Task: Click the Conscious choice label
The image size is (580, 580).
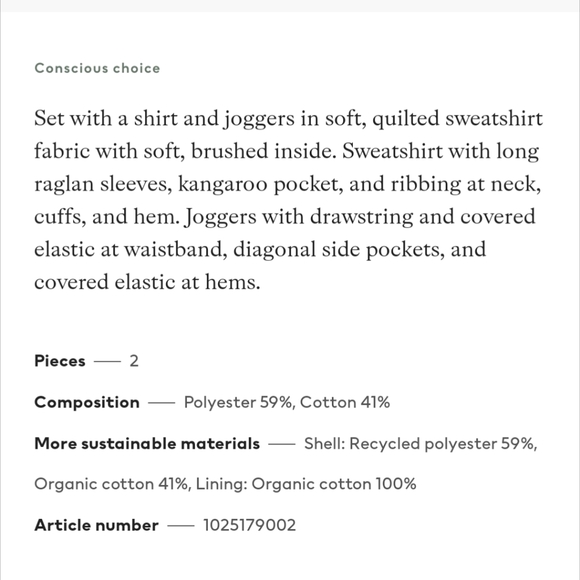Action: (97, 68)
